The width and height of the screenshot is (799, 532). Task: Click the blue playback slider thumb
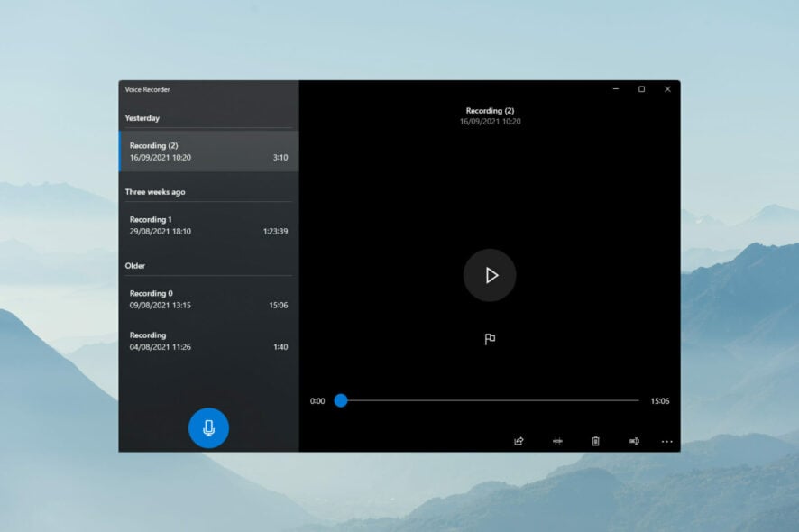(341, 400)
